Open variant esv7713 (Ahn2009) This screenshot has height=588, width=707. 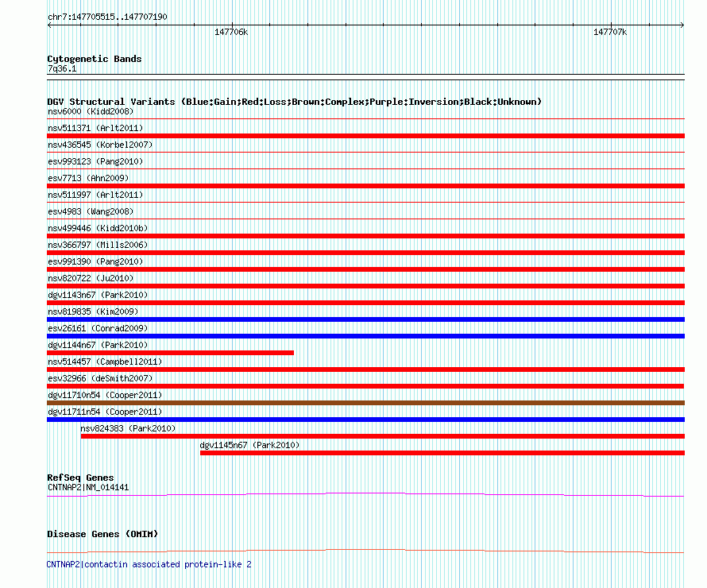tap(88, 178)
